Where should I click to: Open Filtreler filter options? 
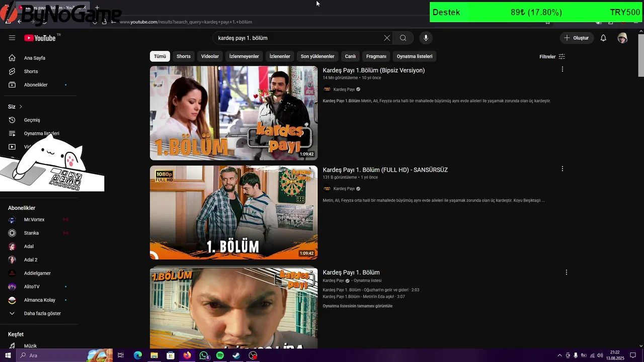click(552, 56)
